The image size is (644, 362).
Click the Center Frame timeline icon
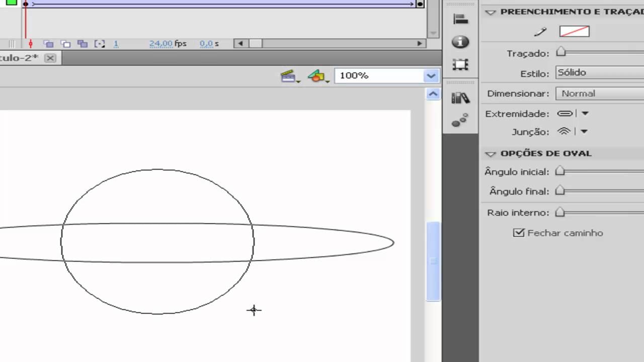[30, 44]
